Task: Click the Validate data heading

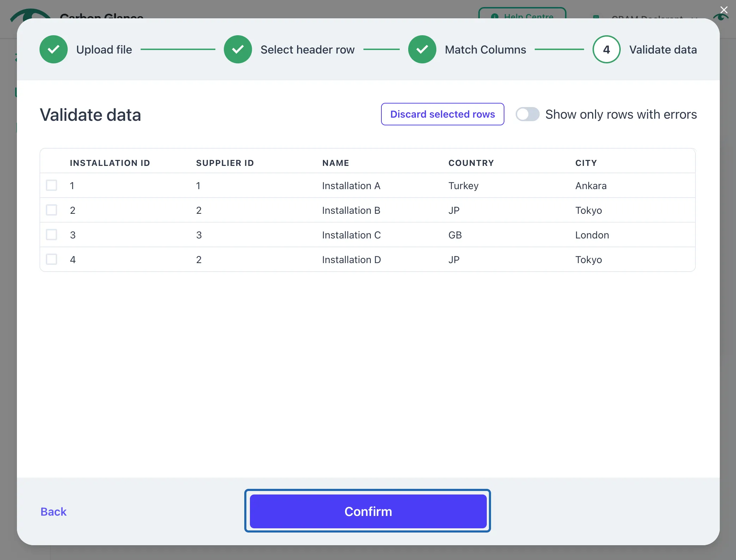Action: pos(90,115)
